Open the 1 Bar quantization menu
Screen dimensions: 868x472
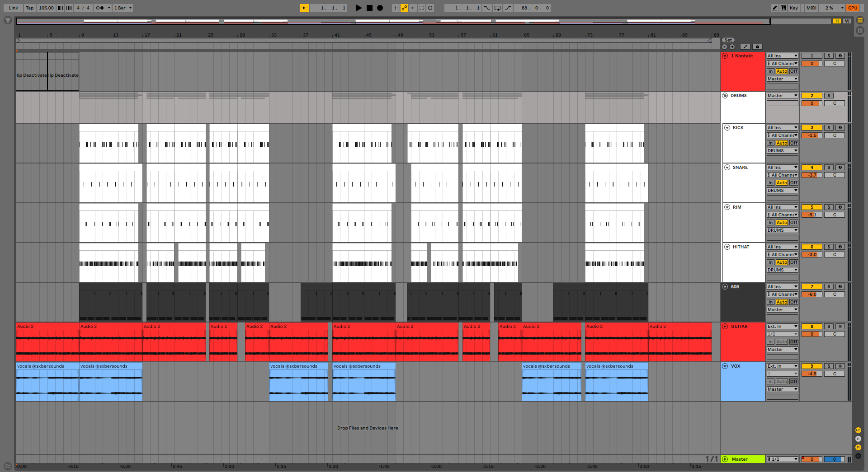123,8
